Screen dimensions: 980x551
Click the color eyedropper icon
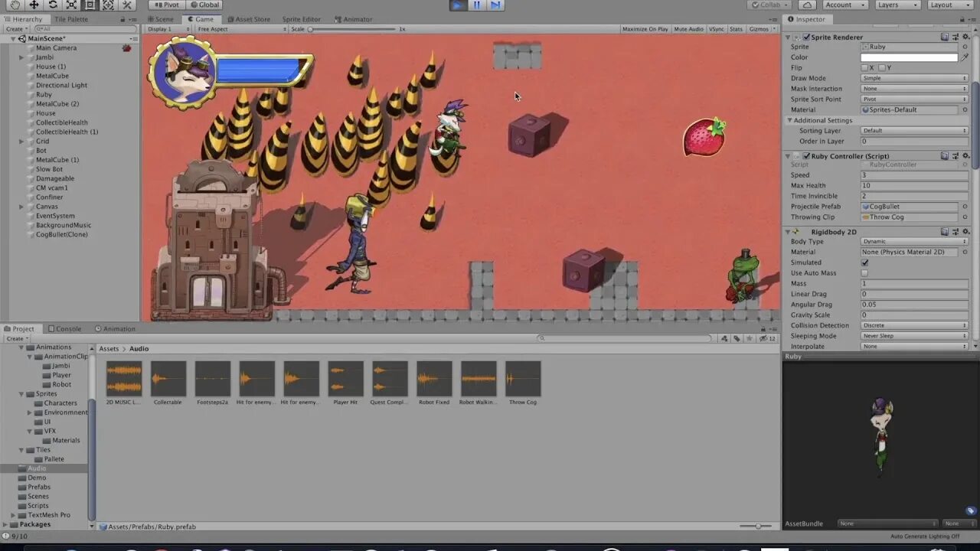tap(965, 57)
